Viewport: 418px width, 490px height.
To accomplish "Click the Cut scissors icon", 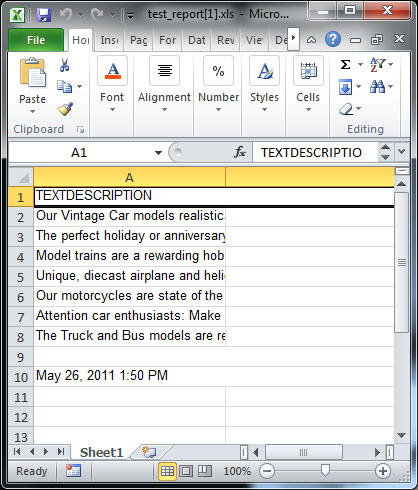I will click(64, 65).
